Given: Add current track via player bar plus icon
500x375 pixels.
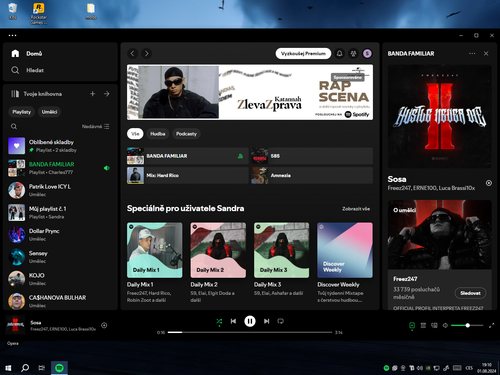Looking at the screenshot, I should [x=104, y=325].
